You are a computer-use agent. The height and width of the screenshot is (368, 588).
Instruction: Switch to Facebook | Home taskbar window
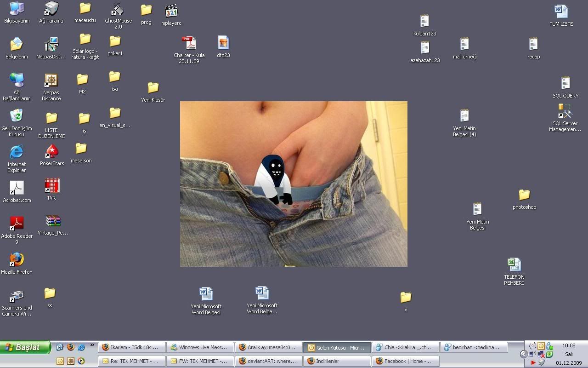pos(406,361)
